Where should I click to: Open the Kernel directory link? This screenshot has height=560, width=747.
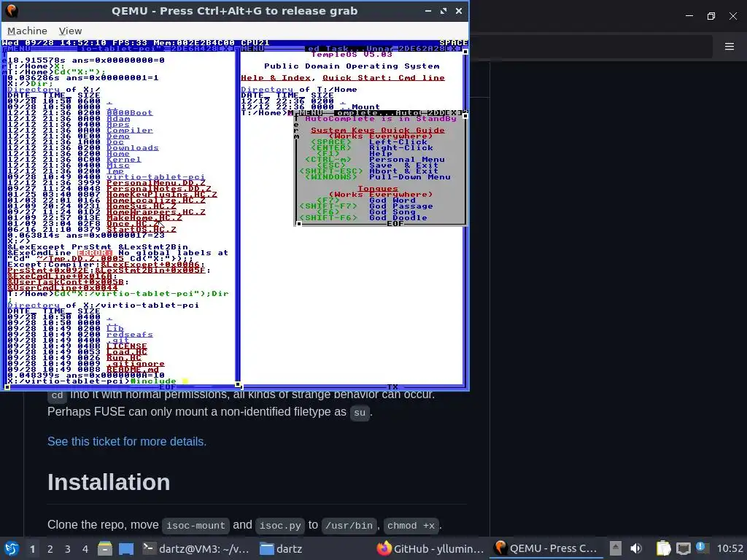coord(124,160)
